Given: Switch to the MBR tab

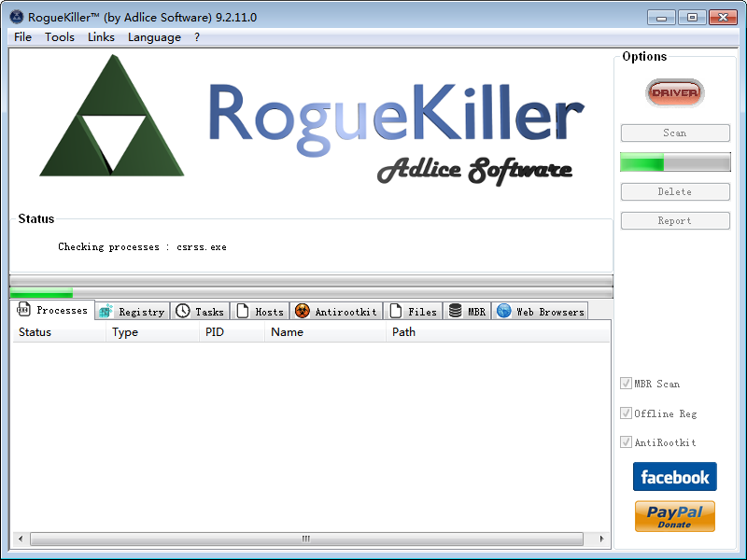Looking at the screenshot, I should (468, 312).
